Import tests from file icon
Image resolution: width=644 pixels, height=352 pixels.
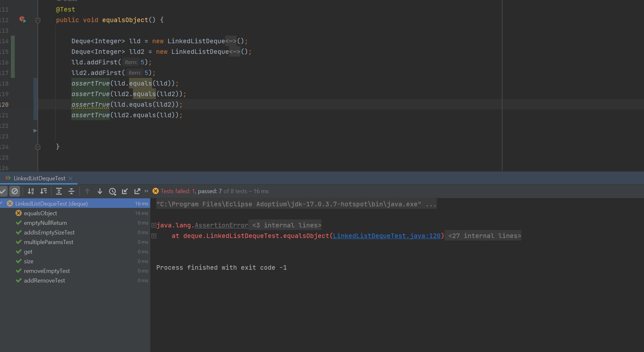tap(125, 191)
